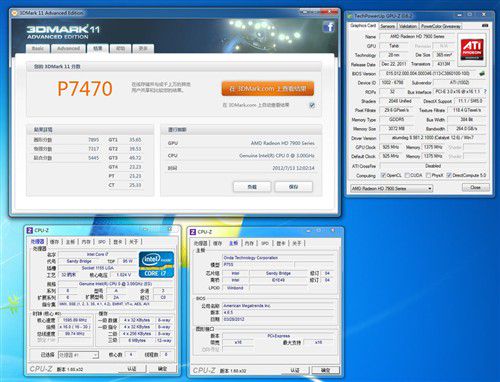Viewport: 500px width, 382px height.
Task: Open the Validation tab in GPU-Z
Action: 408,26
